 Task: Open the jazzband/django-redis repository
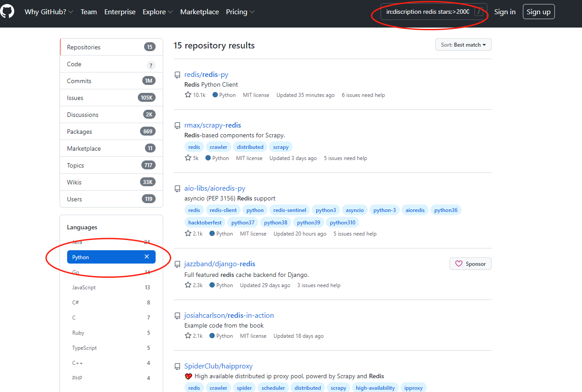pos(220,264)
